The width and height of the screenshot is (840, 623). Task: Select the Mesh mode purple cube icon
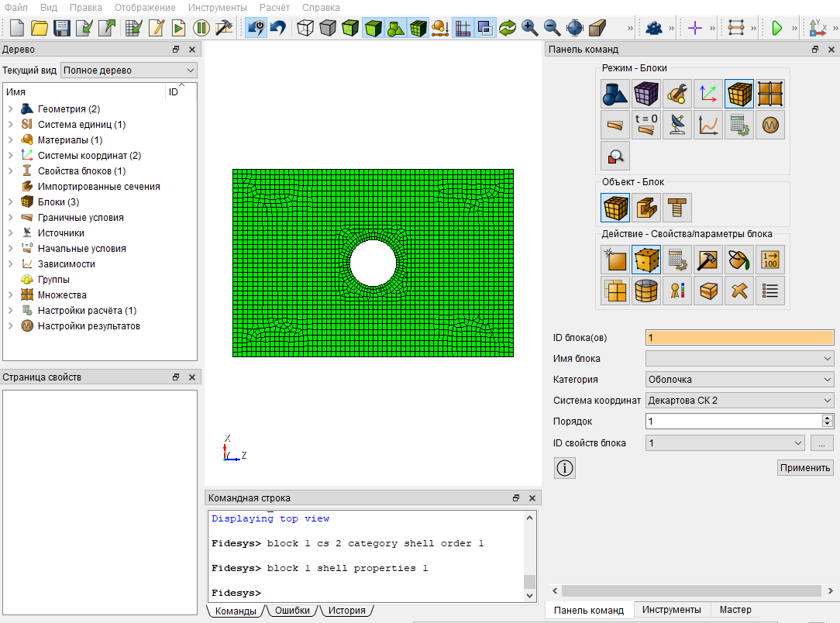click(646, 94)
